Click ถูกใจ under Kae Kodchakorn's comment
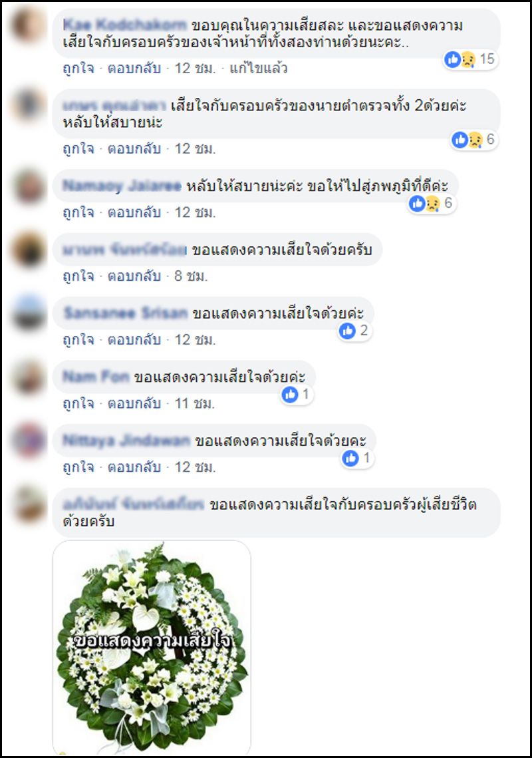The width and height of the screenshot is (532, 758). click(x=78, y=68)
